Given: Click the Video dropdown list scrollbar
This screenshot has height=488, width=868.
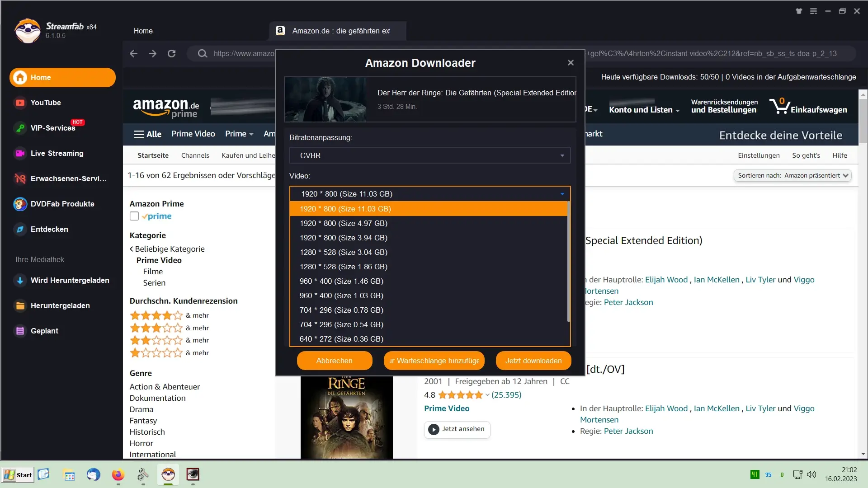Looking at the screenshot, I should 569,262.
